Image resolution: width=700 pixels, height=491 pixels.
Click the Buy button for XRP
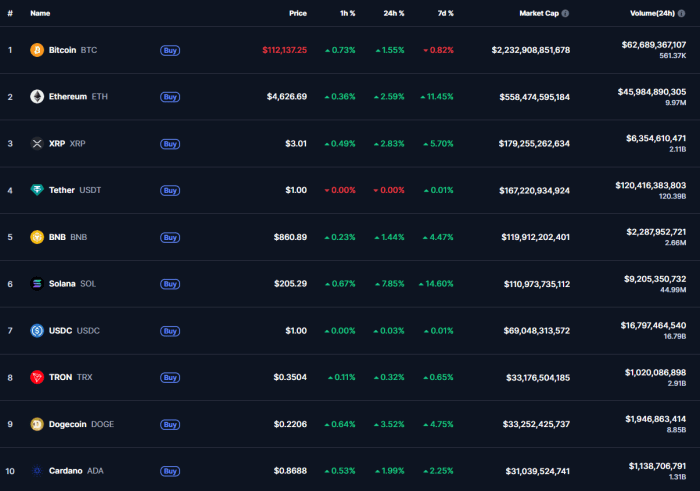pyautogui.click(x=170, y=144)
